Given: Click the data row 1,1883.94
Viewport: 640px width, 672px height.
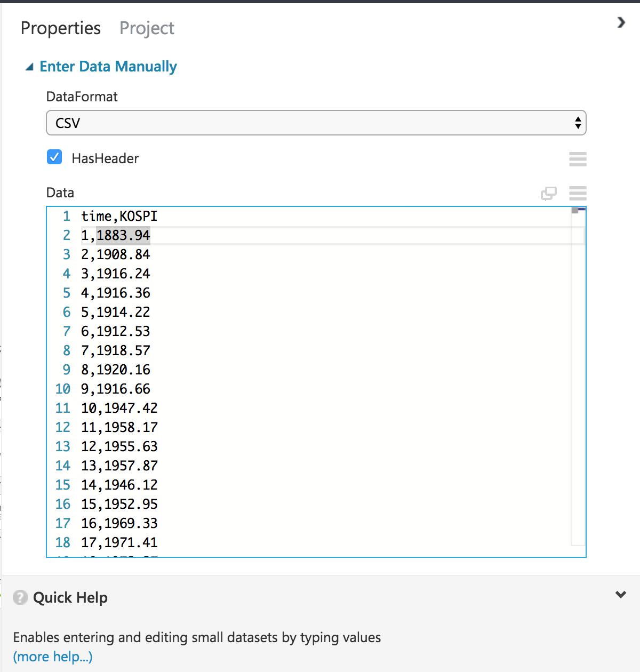Looking at the screenshot, I should 116,235.
